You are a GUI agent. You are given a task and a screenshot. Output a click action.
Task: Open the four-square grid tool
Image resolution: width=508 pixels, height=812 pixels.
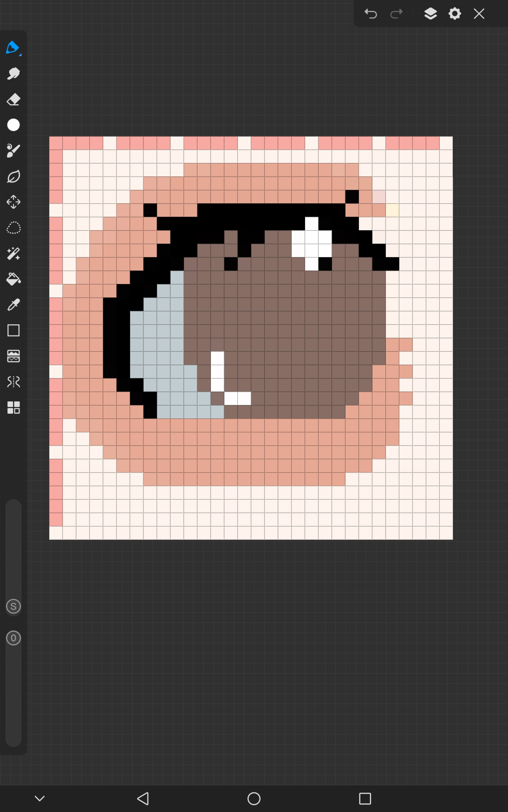tap(13, 408)
